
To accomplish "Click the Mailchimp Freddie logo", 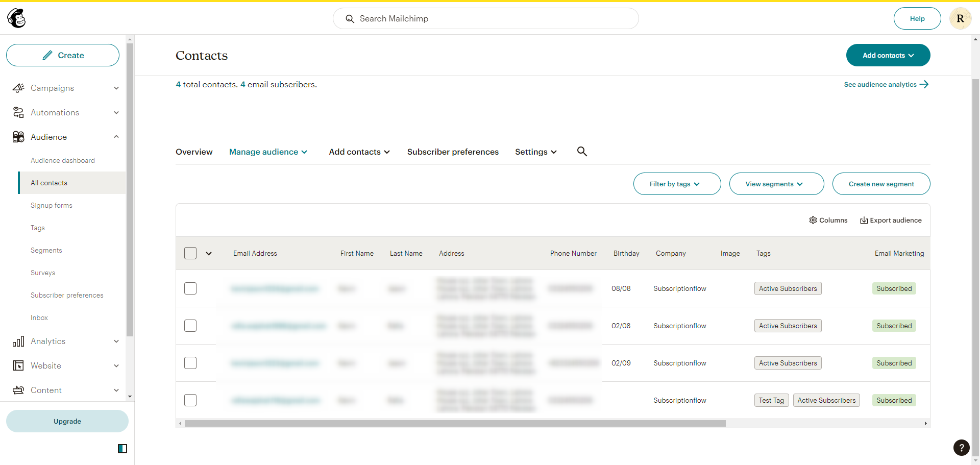I will click(x=16, y=18).
